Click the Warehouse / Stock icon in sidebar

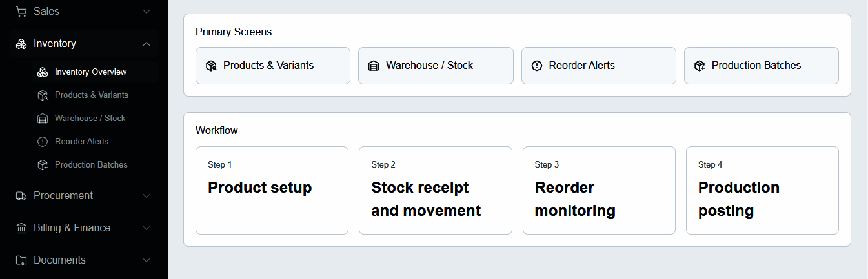pyautogui.click(x=43, y=119)
